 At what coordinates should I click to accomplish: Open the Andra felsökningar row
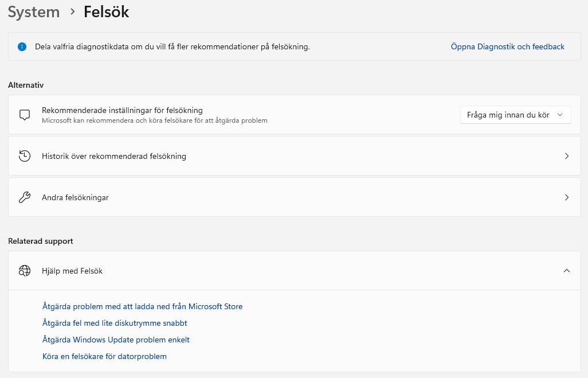295,197
